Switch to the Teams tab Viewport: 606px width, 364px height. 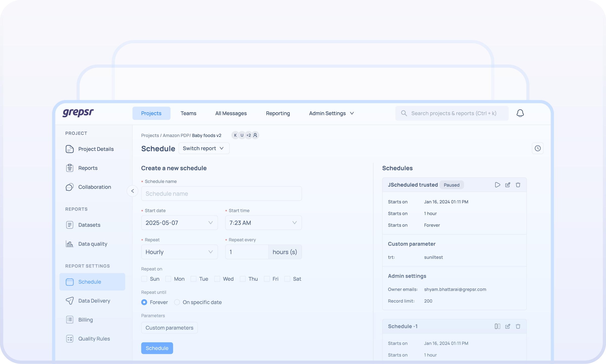[x=188, y=113]
